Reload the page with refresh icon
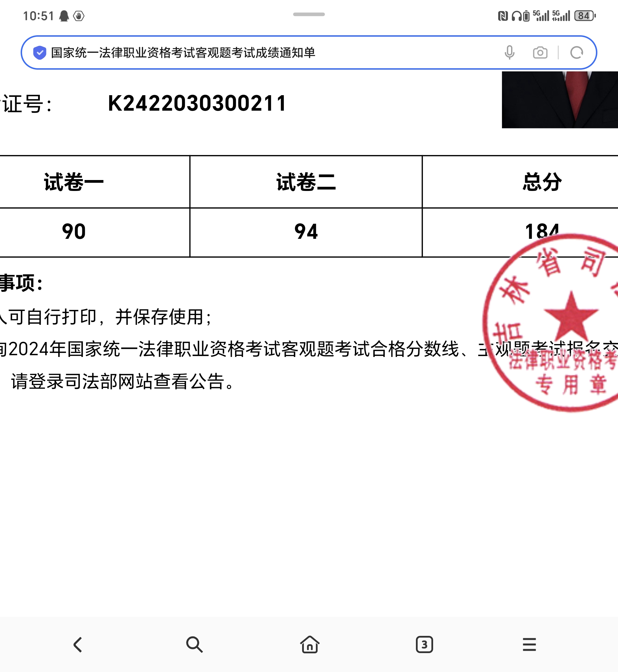This screenshot has height=672, width=618. pyautogui.click(x=577, y=52)
